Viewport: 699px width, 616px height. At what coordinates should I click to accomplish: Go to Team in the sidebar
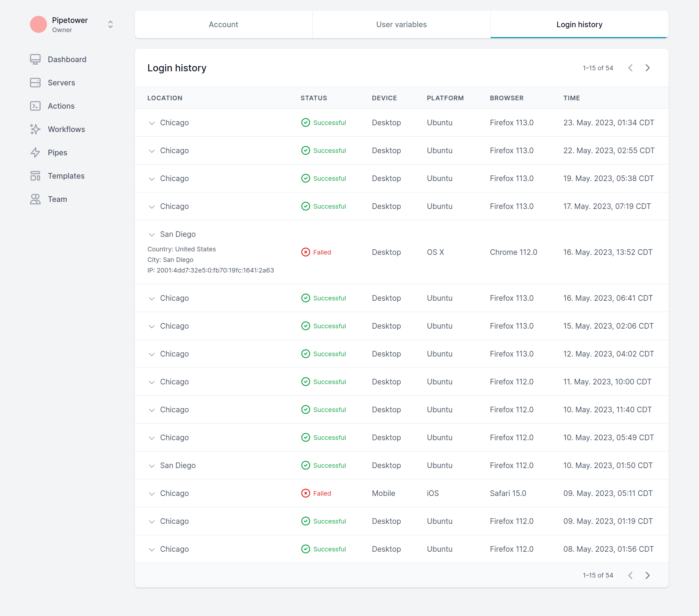pyautogui.click(x=58, y=199)
